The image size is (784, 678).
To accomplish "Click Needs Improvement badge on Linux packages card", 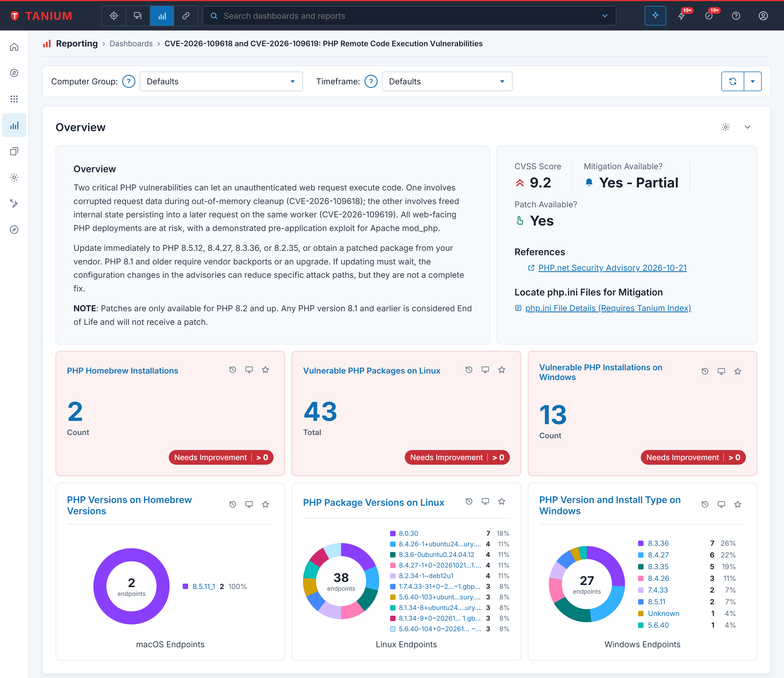I will 457,457.
